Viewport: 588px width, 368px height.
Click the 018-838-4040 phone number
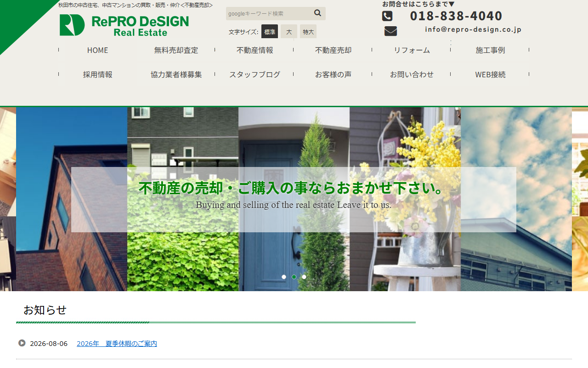tap(456, 16)
